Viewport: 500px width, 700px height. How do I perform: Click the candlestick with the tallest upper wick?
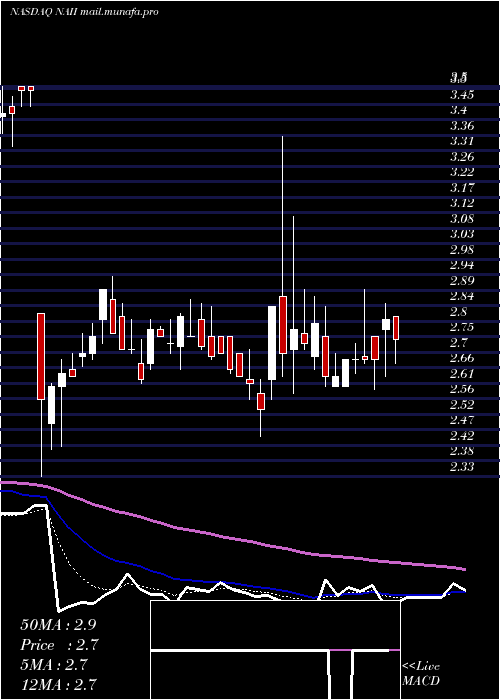(283, 257)
